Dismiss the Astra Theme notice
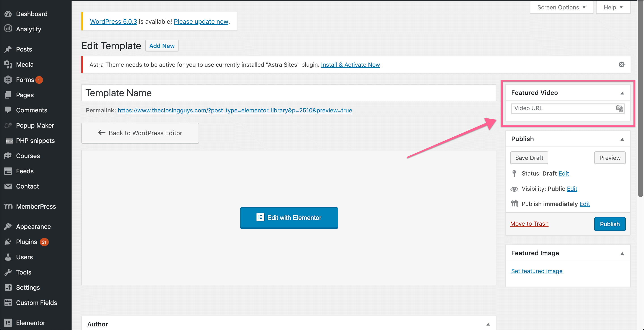 pos(621,65)
